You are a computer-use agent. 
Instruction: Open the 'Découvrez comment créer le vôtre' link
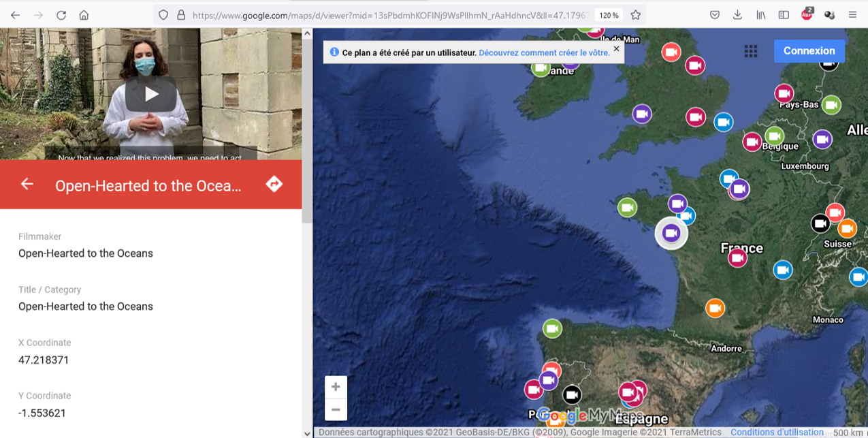point(544,52)
